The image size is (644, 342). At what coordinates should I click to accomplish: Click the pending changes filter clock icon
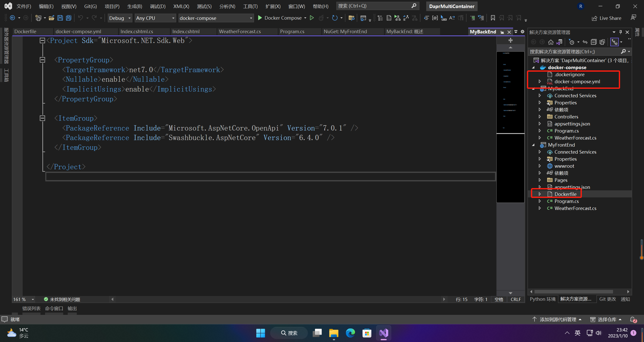[571, 42]
